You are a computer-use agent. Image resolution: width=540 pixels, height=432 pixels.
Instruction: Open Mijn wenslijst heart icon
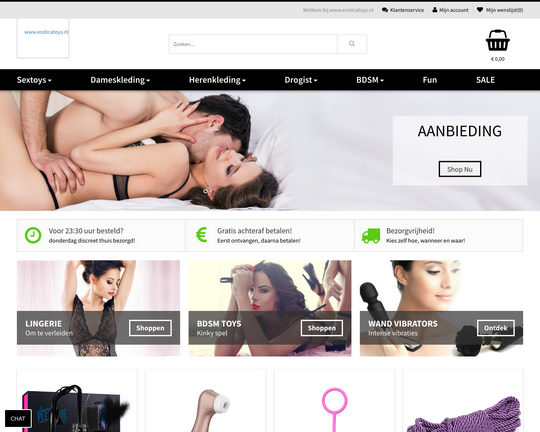tap(480, 10)
